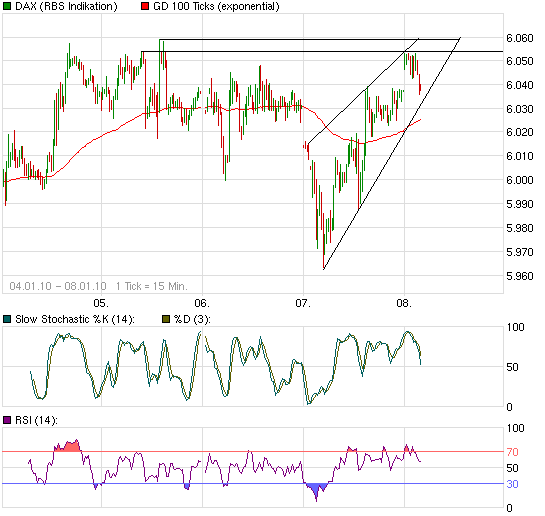Click the '1 Tick = 15 Min.' text
Screen dimensions: 545x516
coord(152,286)
